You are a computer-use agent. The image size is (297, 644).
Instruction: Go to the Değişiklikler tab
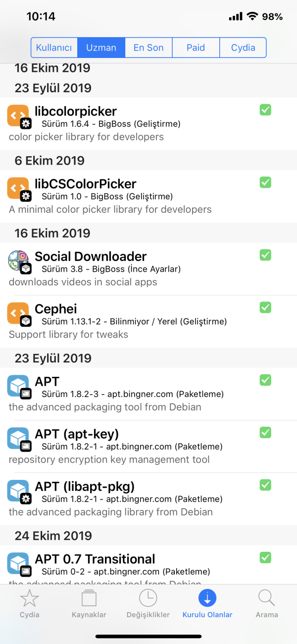(x=148, y=604)
